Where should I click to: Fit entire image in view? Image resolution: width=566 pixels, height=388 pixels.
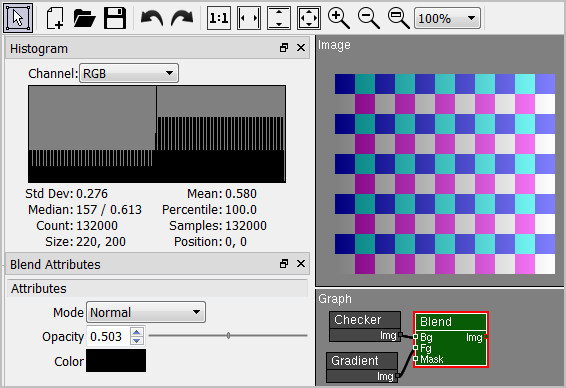(x=309, y=18)
